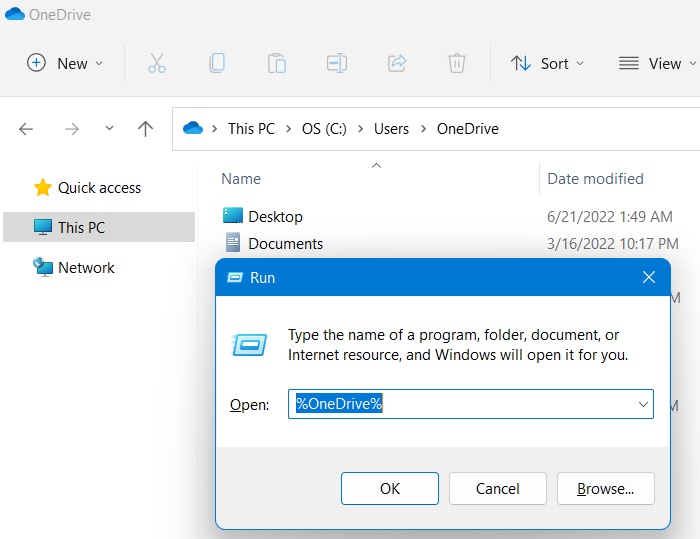Screen dimensions: 700x539
Task: Click the Copy icon in toolbar
Action: click(x=217, y=63)
